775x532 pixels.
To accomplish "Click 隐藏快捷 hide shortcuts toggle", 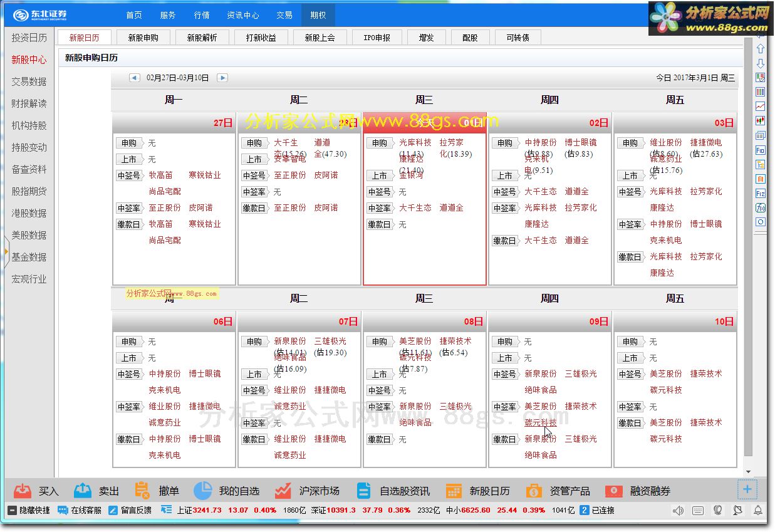I will pyautogui.click(x=28, y=511).
